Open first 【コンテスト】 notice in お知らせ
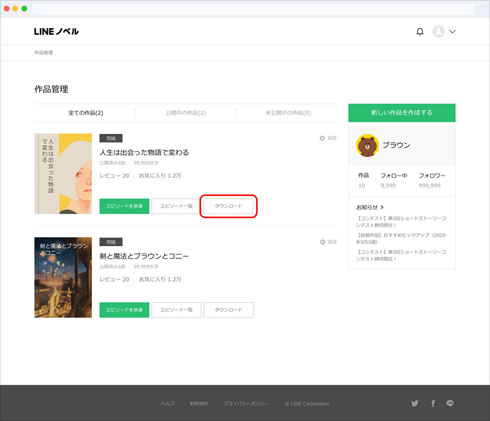This screenshot has height=421, width=490. [x=401, y=222]
